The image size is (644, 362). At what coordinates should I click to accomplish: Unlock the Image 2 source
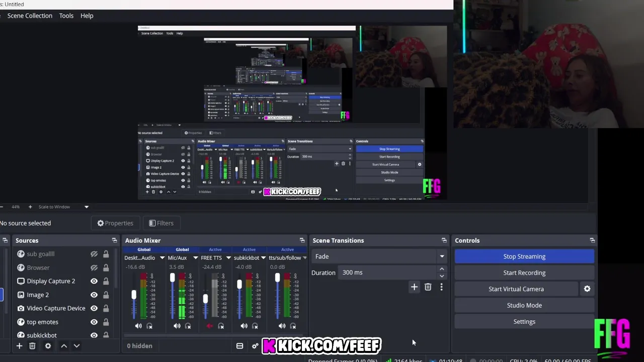(106, 295)
